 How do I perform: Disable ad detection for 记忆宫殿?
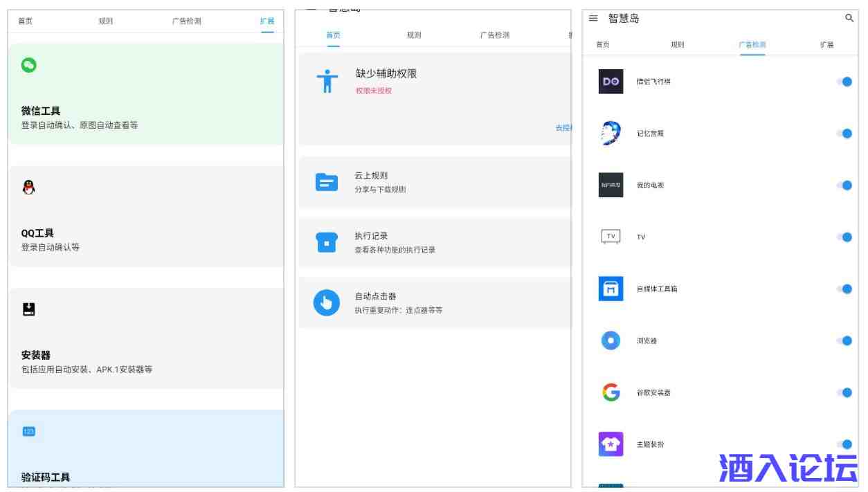click(844, 134)
